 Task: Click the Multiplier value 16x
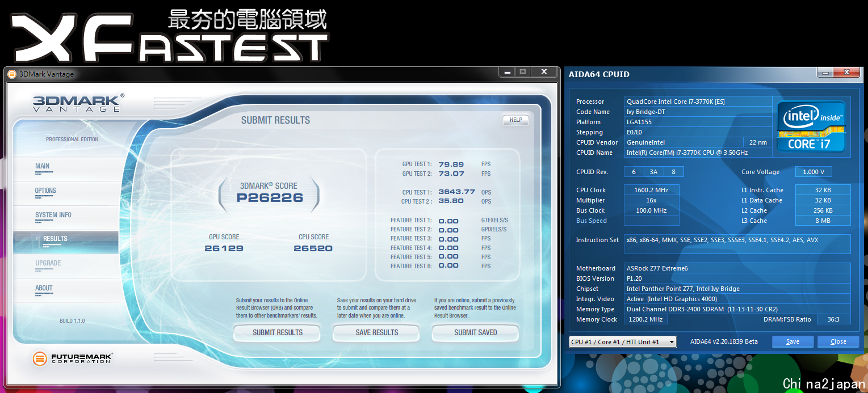[651, 200]
